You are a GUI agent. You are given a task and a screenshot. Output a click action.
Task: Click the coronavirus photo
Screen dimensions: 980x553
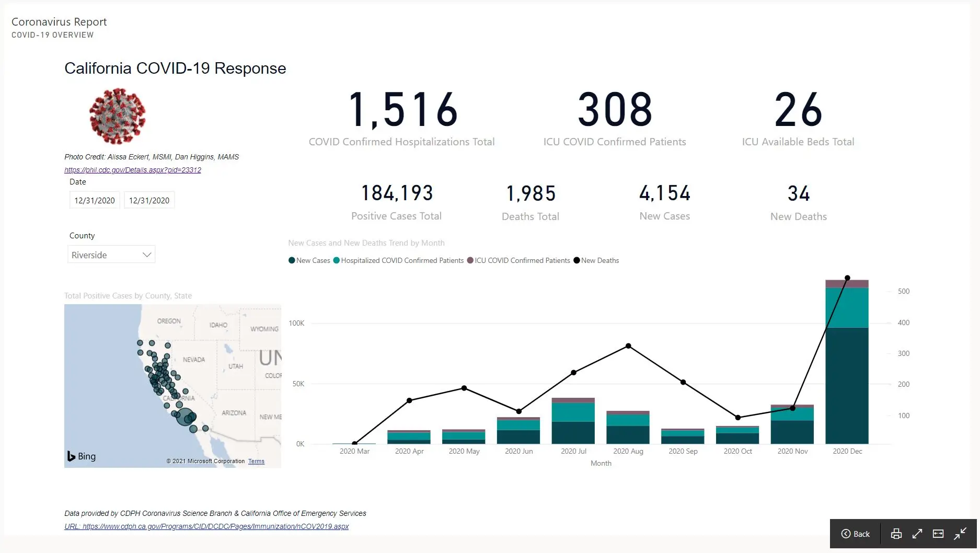coord(117,116)
